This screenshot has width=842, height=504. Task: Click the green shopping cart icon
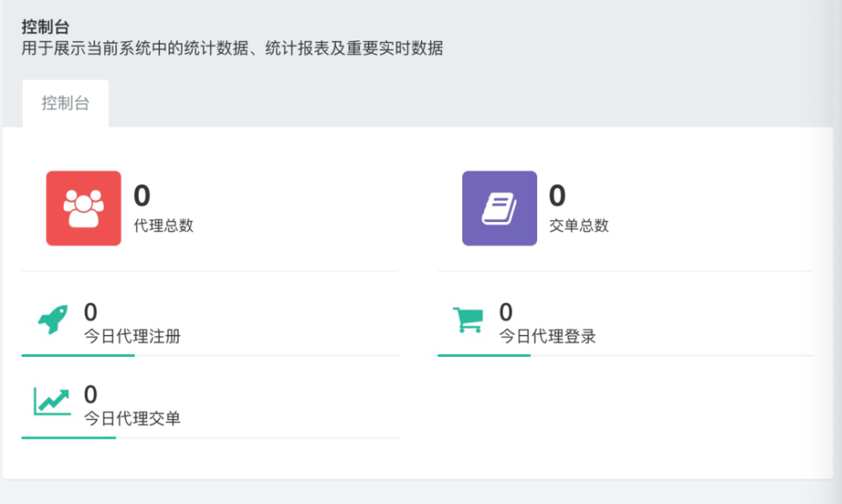point(468,320)
